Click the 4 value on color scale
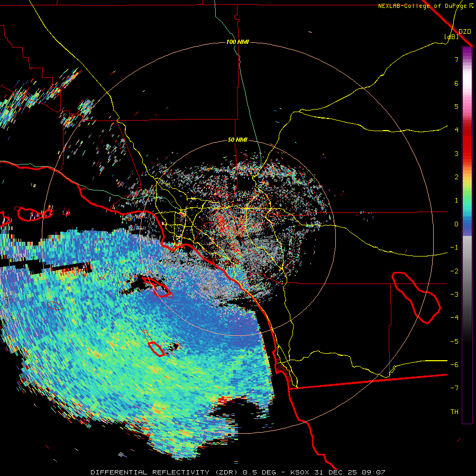Screen dimensions: 476x476 (x=456, y=130)
